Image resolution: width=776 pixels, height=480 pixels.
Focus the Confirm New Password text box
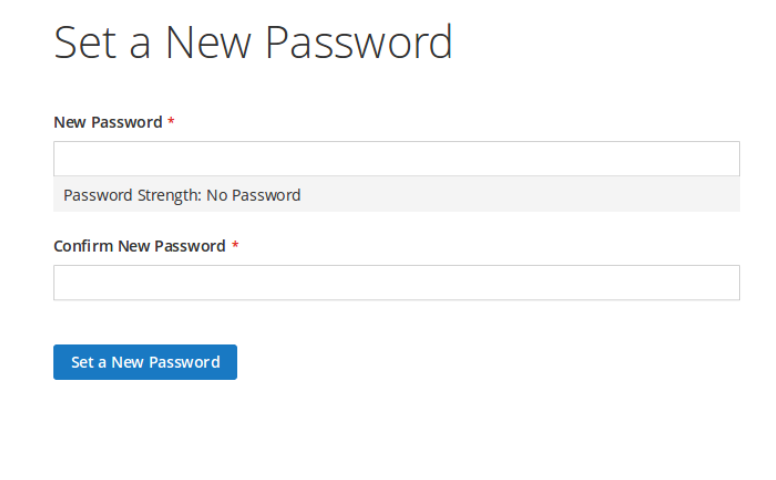click(396, 283)
